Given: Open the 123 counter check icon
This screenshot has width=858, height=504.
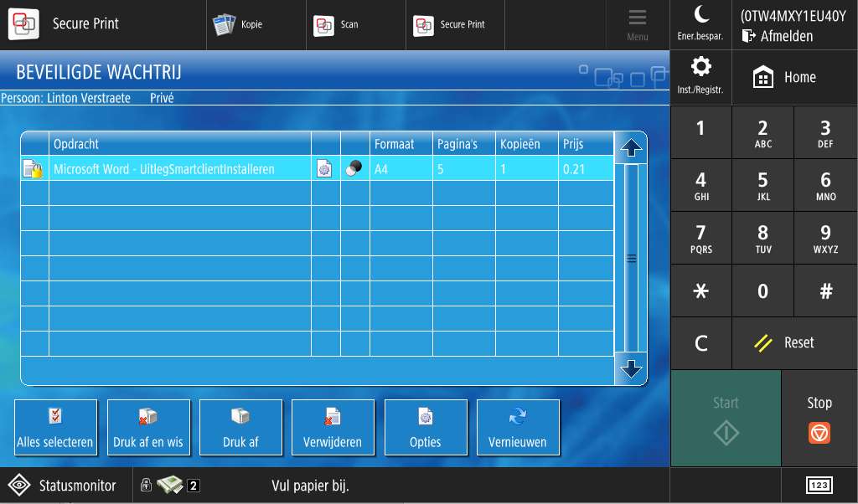Looking at the screenshot, I should tap(819, 485).
